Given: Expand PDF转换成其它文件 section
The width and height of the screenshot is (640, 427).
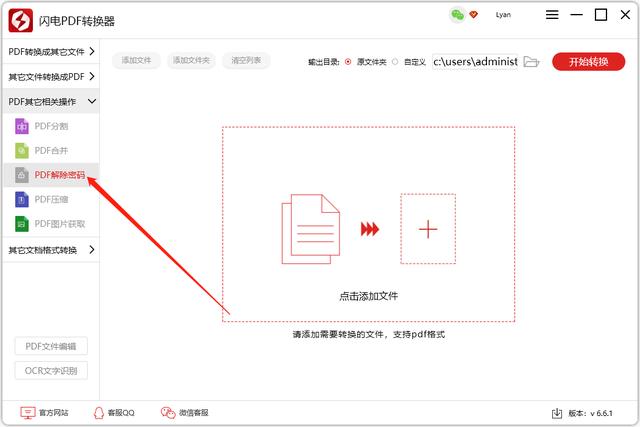Looking at the screenshot, I should pos(51,51).
